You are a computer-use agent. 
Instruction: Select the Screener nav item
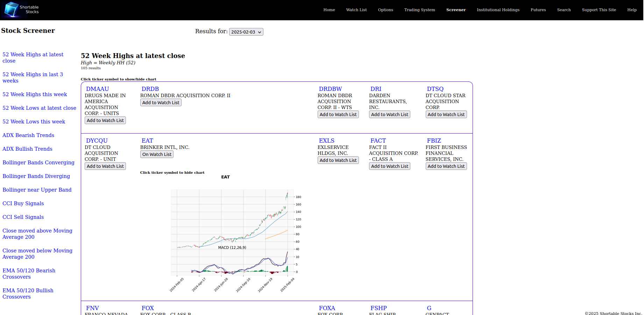456,10
